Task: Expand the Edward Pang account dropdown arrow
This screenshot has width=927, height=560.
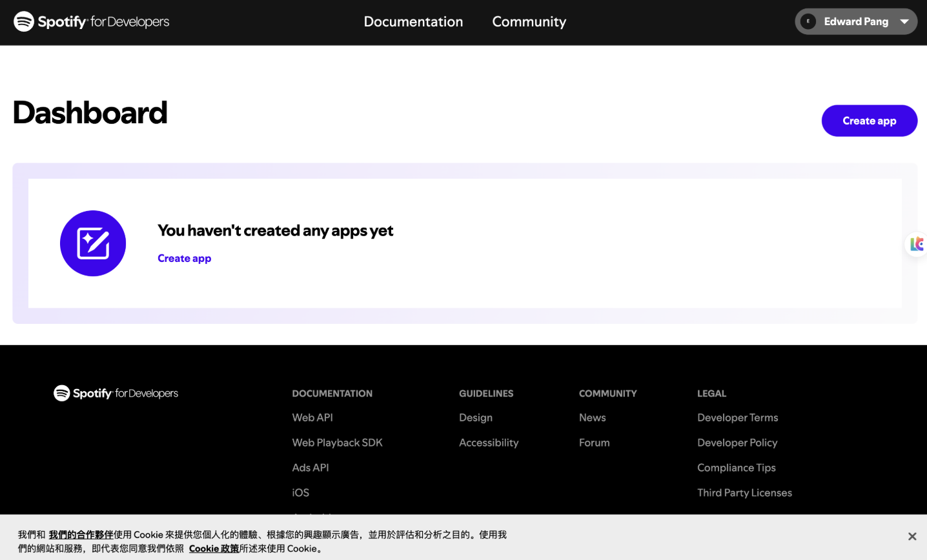Action: click(904, 21)
